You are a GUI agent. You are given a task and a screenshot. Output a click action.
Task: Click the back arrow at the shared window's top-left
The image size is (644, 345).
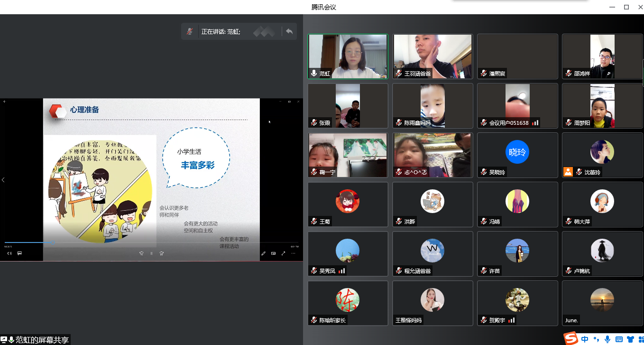point(4,102)
